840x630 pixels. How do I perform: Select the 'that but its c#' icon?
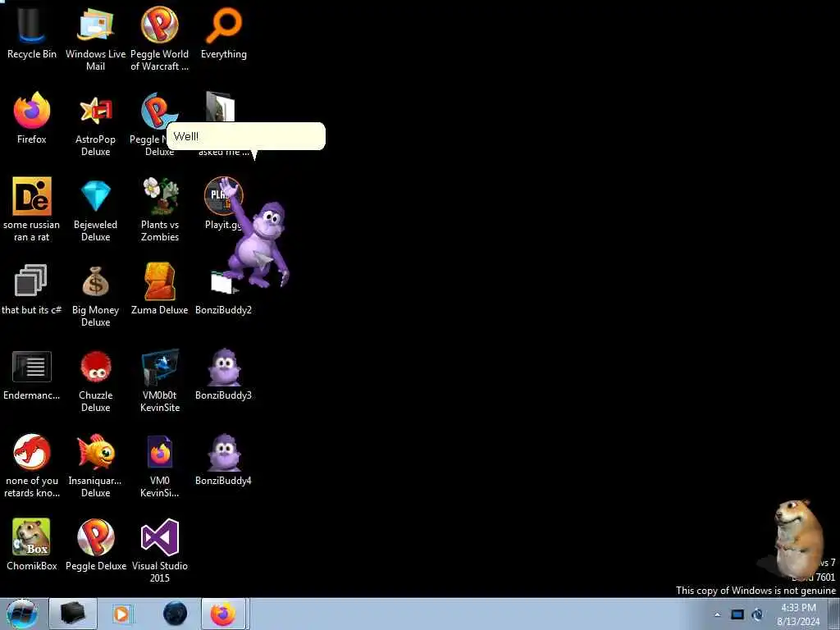tap(32, 288)
